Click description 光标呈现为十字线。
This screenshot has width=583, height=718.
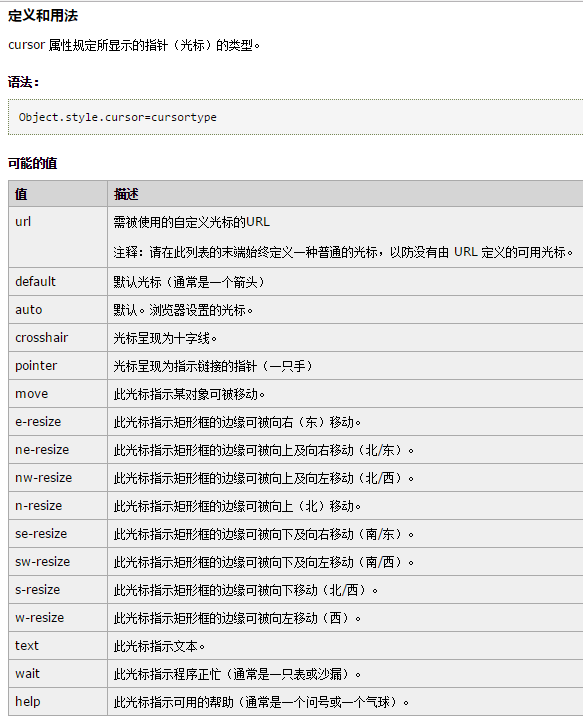(x=165, y=338)
